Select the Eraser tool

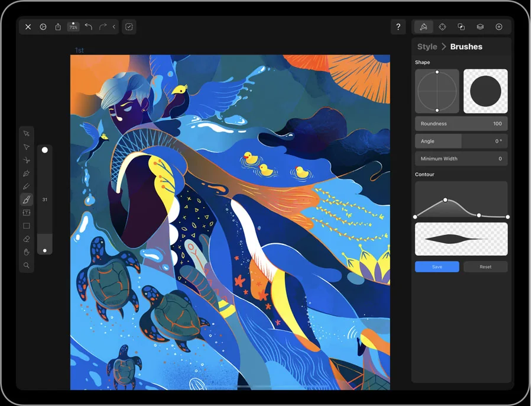(x=27, y=239)
